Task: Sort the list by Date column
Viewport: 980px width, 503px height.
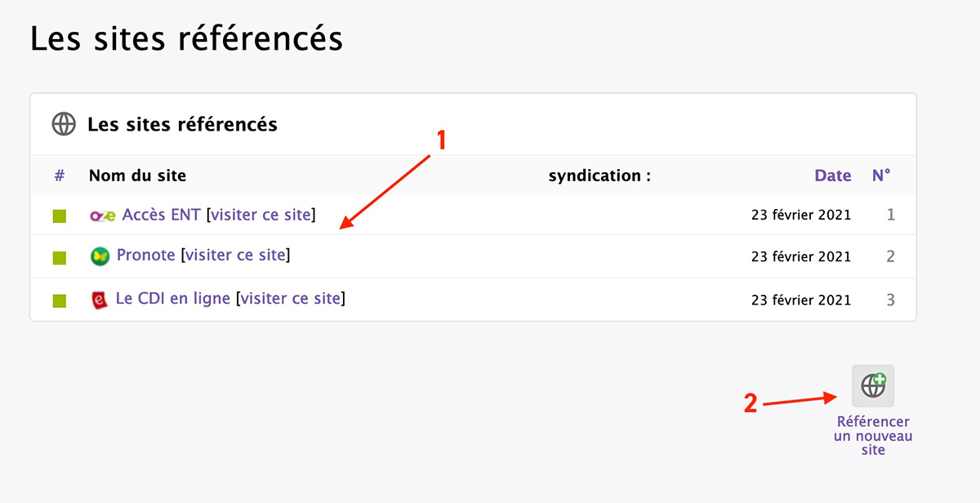Action: tap(832, 176)
